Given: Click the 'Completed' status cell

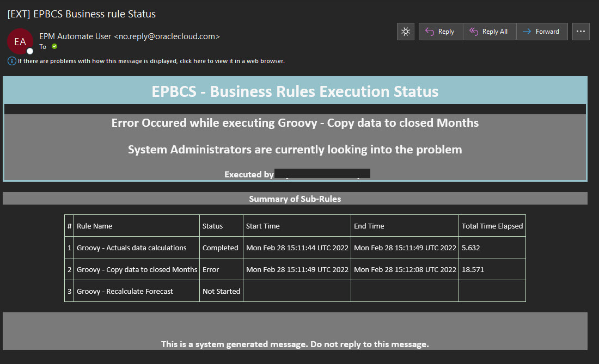Looking at the screenshot, I should click(221, 248).
